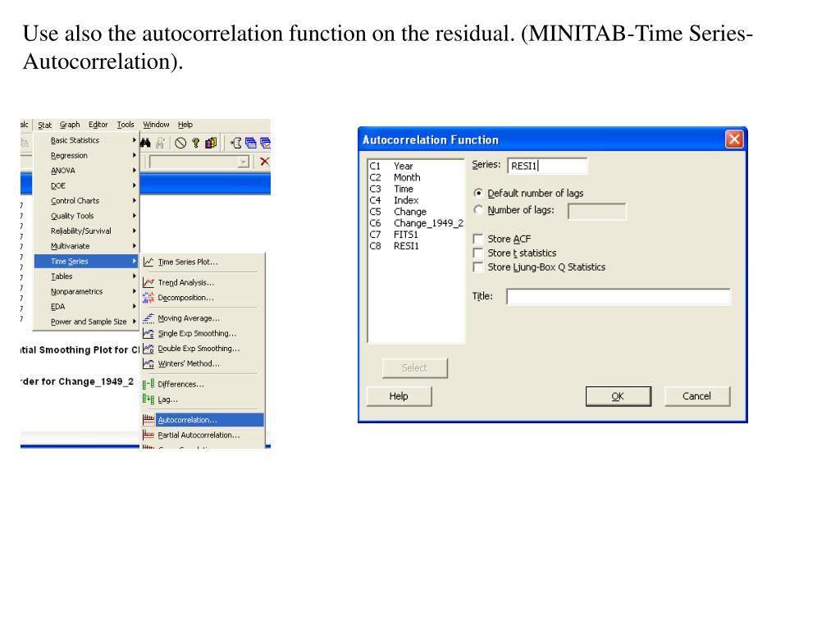840x630 pixels.
Task: Choose Tables in Stat menu
Action: coord(85,276)
